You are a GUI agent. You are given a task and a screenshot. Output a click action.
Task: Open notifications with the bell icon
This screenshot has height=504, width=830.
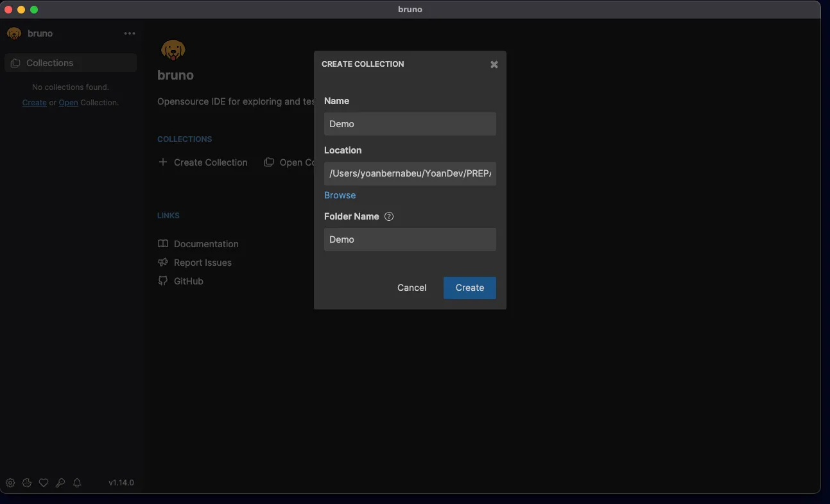[77, 483]
